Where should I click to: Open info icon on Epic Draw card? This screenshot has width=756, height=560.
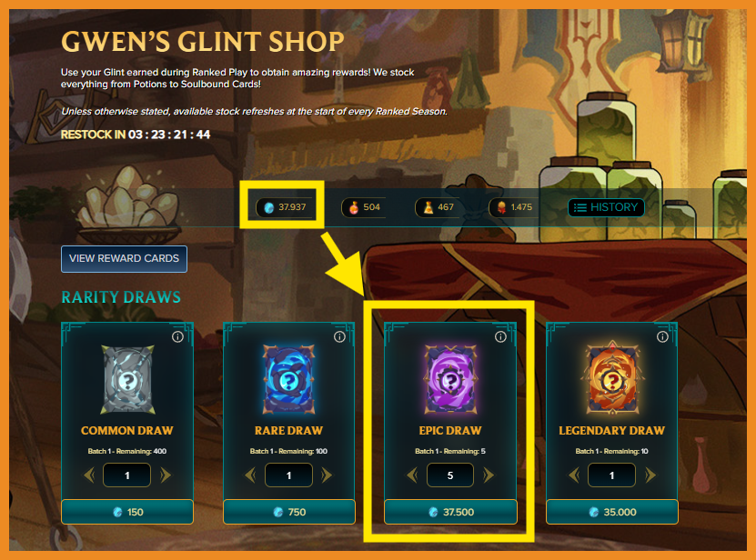[x=500, y=337]
